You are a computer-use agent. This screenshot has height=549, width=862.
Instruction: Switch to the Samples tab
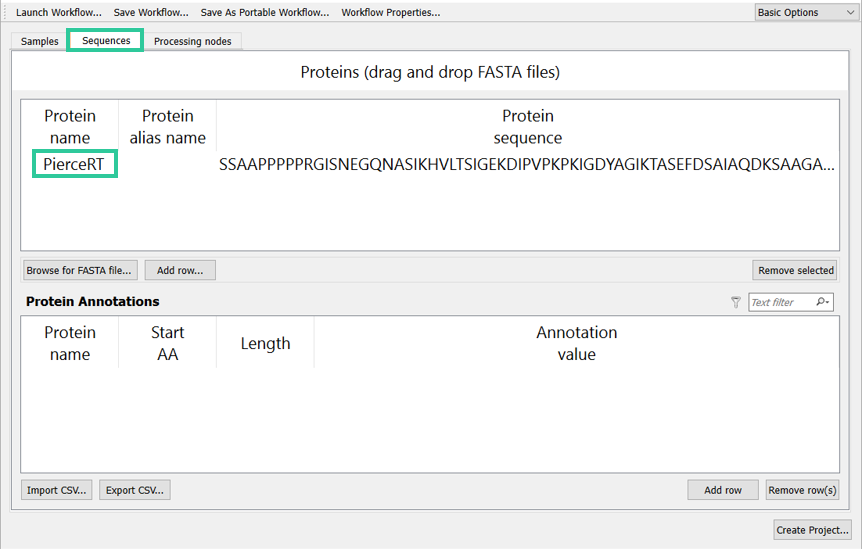40,41
